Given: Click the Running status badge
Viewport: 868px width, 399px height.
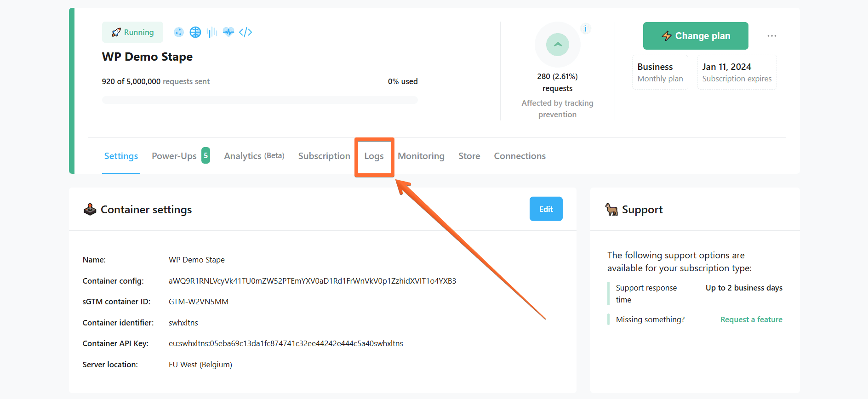Looking at the screenshot, I should 132,32.
